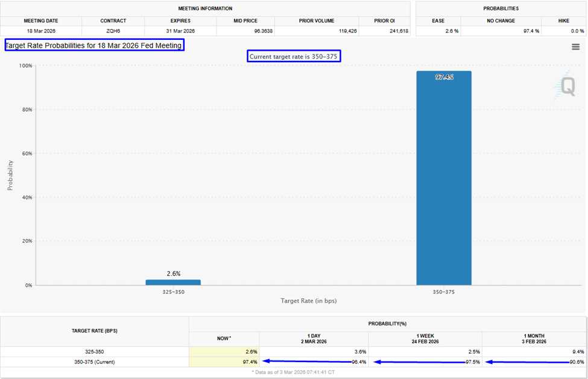This screenshot has width=588, height=379.
Task: Select the chart title for 18 Mar 2026 Fed Meeting
Action: [94, 45]
